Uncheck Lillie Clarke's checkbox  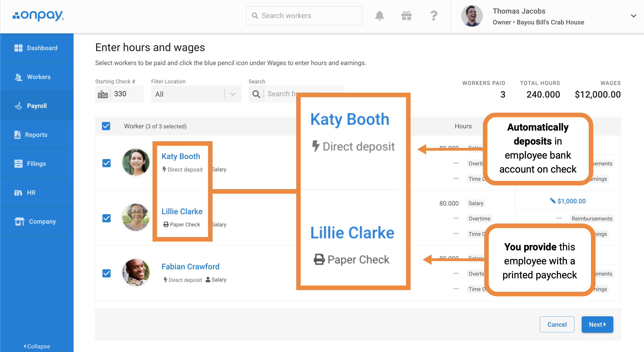107,218
